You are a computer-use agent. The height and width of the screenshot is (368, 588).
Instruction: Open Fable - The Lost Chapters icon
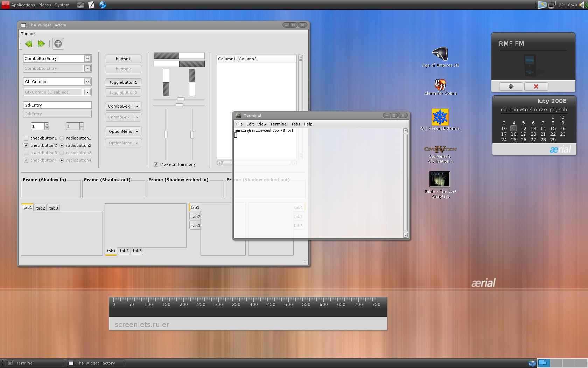(x=440, y=185)
